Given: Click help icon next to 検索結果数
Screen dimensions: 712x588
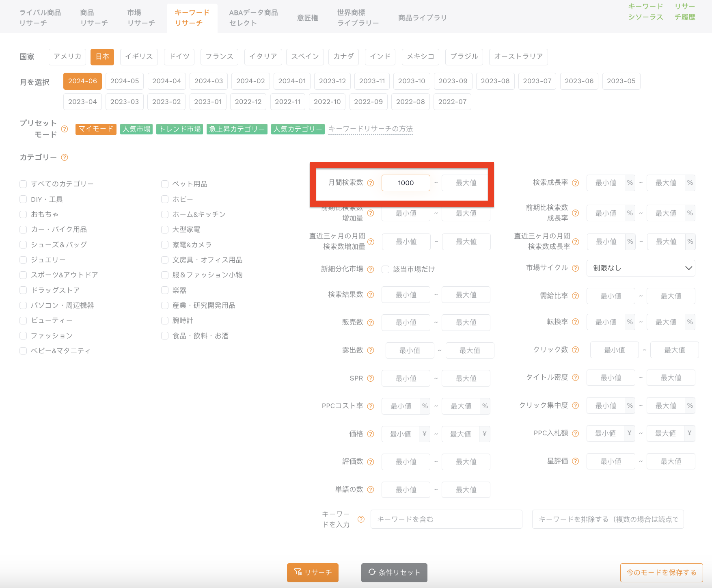Looking at the screenshot, I should click(x=371, y=295).
